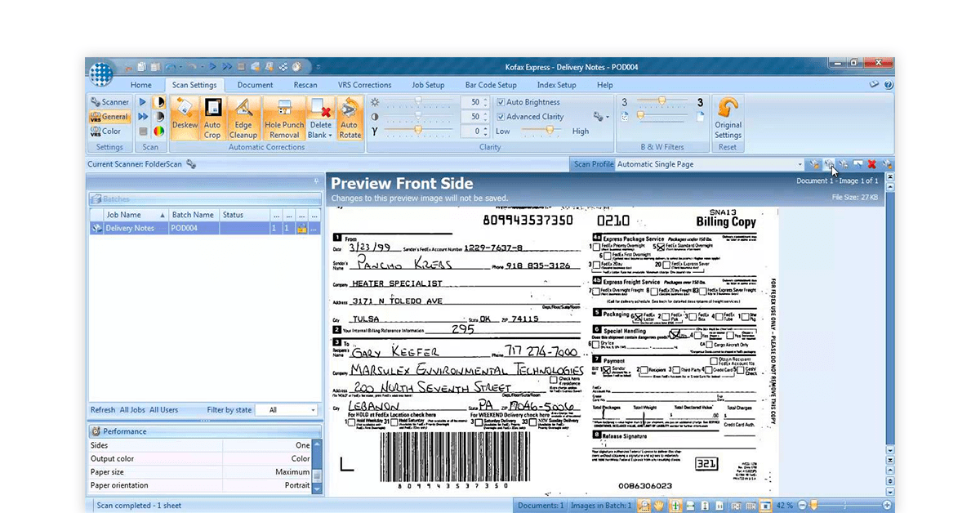Viewport: 980px width, 513px height.
Task: Click the Output color Color value
Action: (301, 459)
